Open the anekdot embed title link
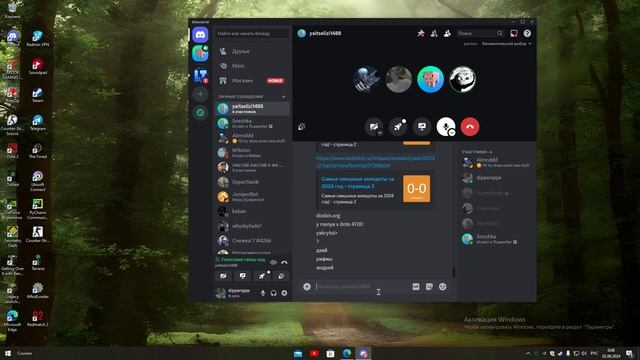 tap(358, 182)
